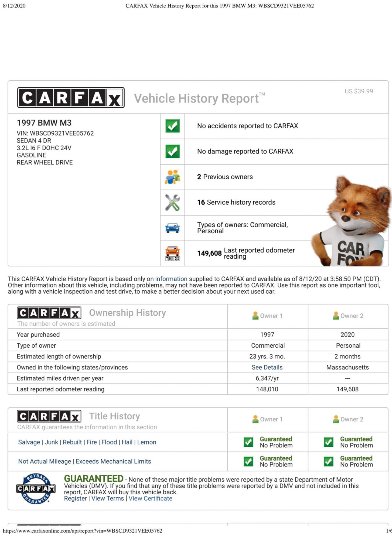
Task: Open the Hail title link
Action: point(127,442)
